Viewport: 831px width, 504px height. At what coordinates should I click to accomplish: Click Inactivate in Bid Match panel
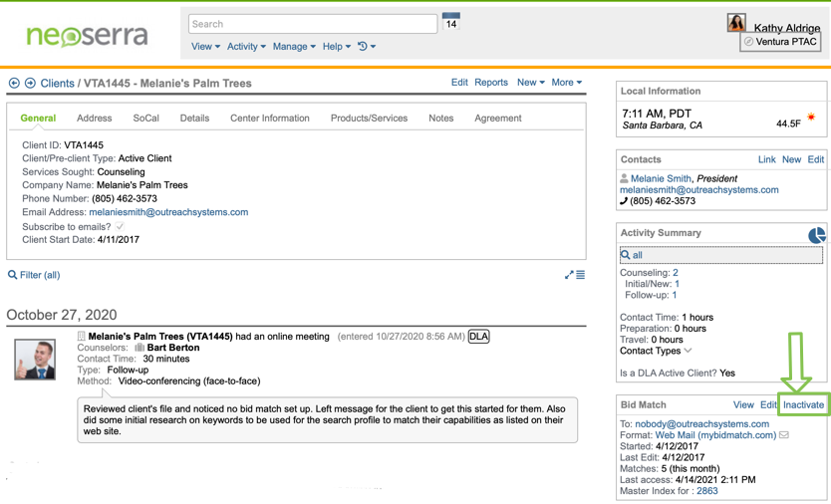[x=803, y=405]
